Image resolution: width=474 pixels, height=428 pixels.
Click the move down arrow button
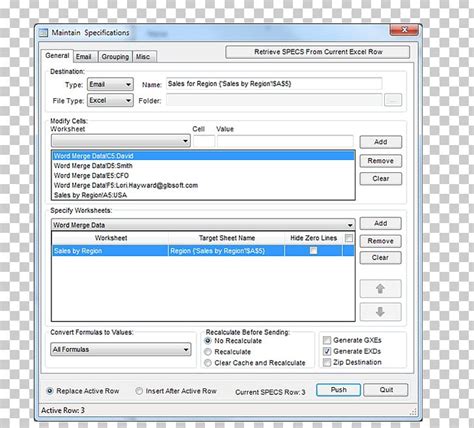click(380, 312)
